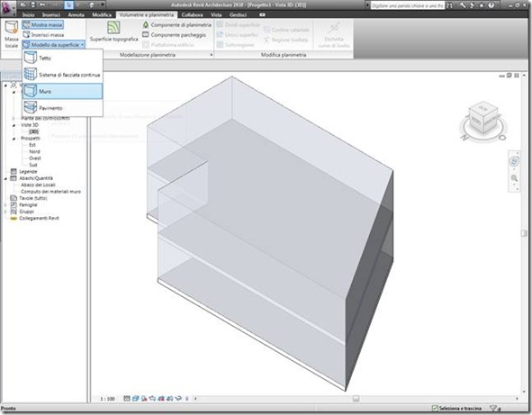Select the Est elevation view

[x=32, y=145]
